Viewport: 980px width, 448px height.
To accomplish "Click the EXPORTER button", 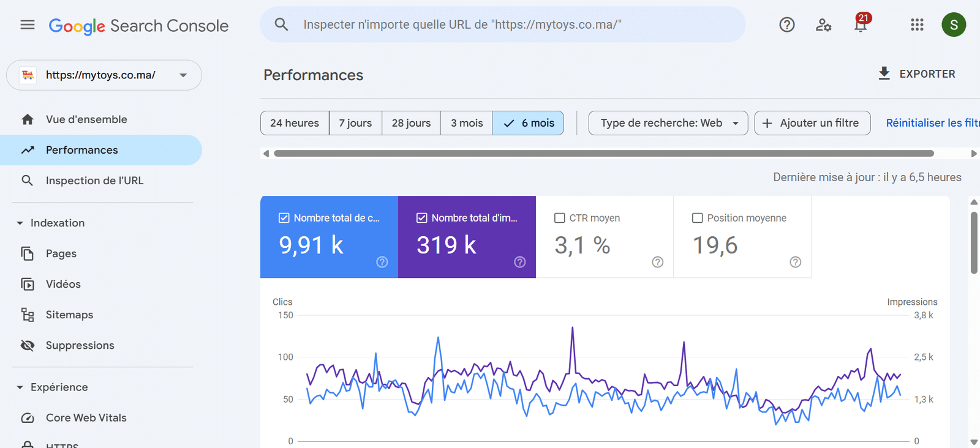I will pos(916,74).
